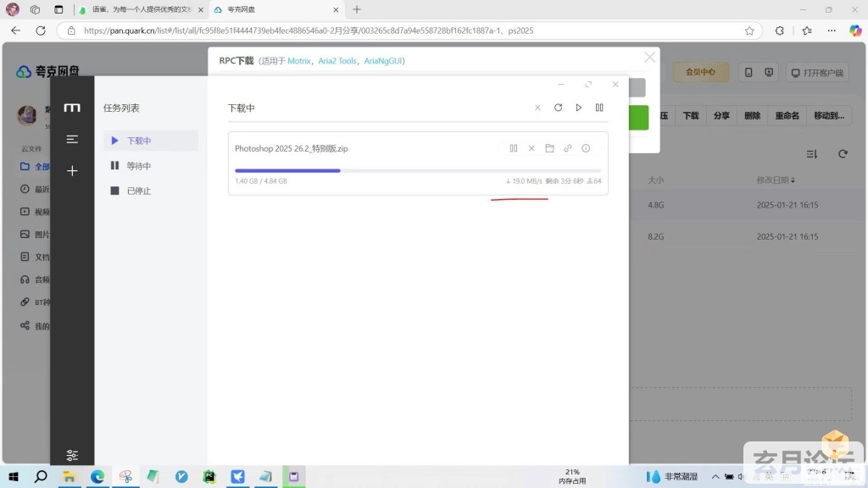Click the 移动到... button in Quark toolbar
This screenshot has height=488, width=868.
pyautogui.click(x=829, y=115)
